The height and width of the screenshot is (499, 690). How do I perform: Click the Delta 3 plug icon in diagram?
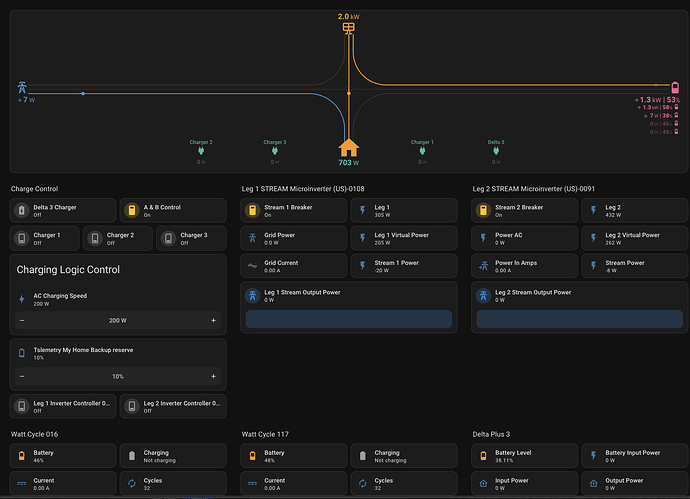coord(496,151)
